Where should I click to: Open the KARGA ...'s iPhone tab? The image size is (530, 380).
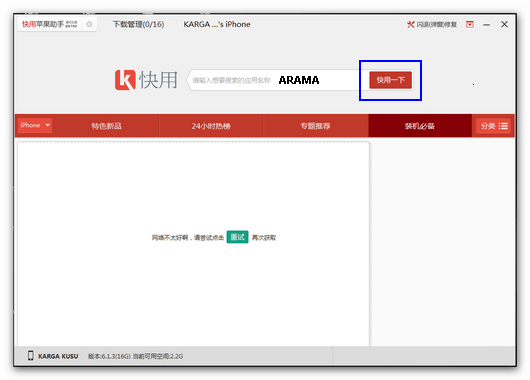(x=217, y=24)
